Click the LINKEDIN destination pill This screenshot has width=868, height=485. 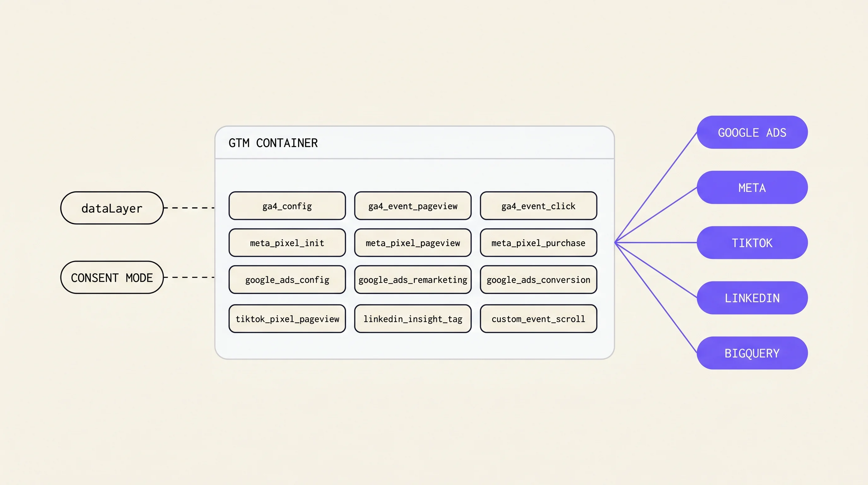tap(752, 298)
